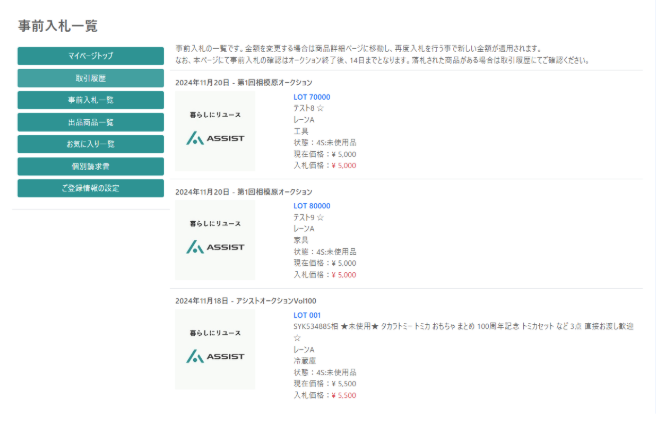Toggle favorite star next to テスト8
This screenshot has height=423, width=658.
(x=320, y=108)
